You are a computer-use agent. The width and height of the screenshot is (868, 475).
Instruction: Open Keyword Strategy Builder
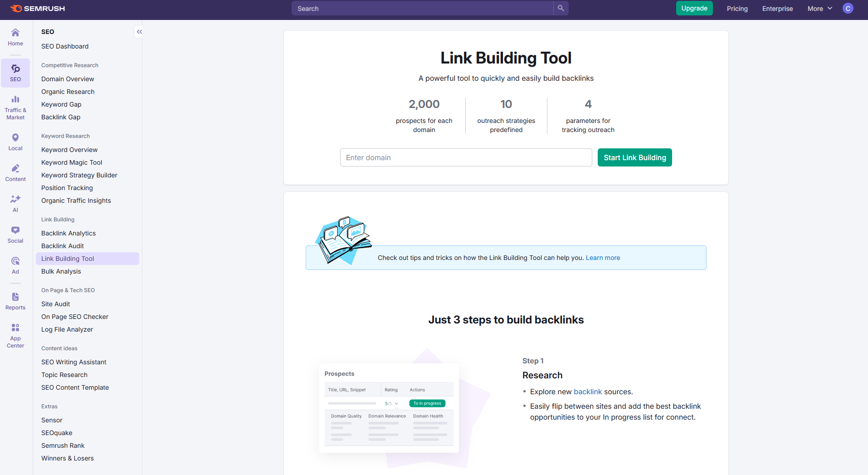(79, 175)
